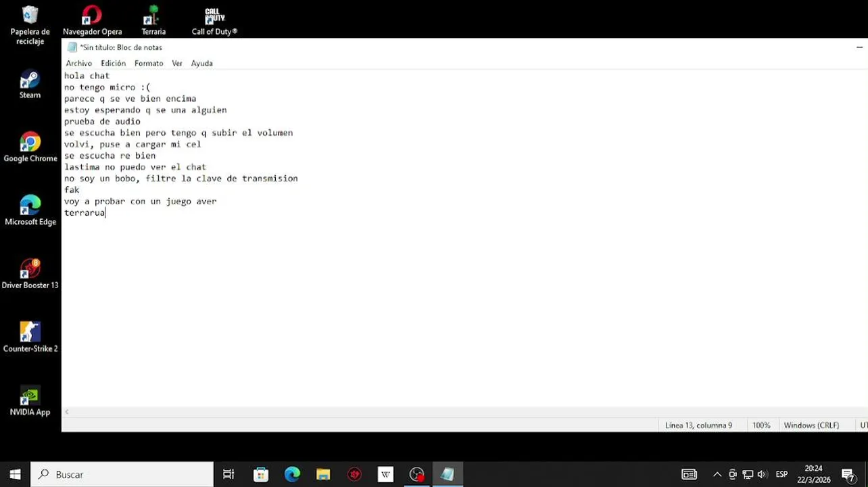Screen dimensions: 868x487
Task: Select the Driver Booster 13 desktop shortcut
Action: (30, 274)
